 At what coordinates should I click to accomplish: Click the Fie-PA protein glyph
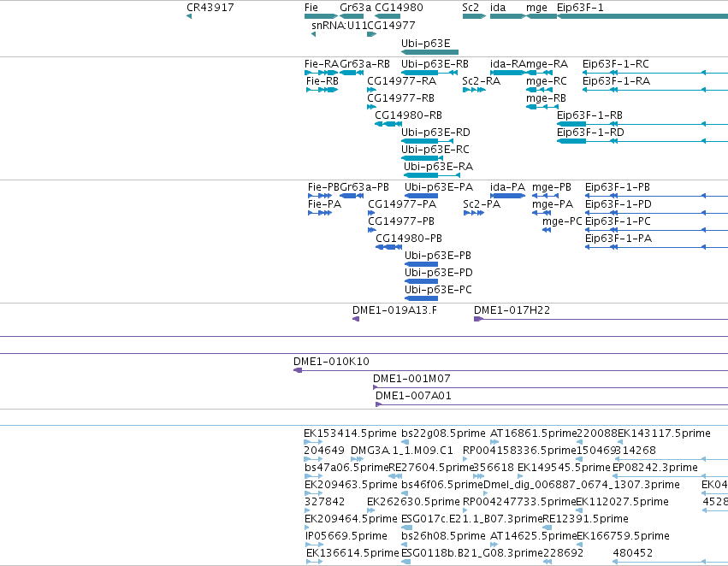point(320,213)
